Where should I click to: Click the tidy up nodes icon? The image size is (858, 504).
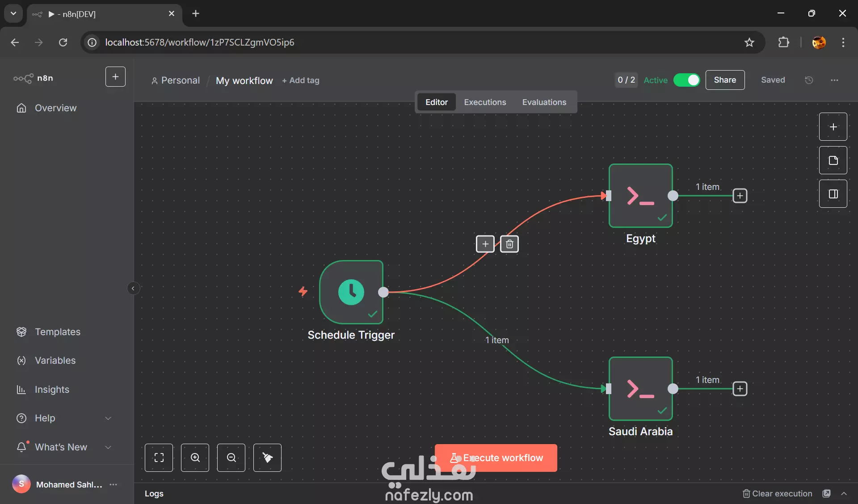(267, 458)
